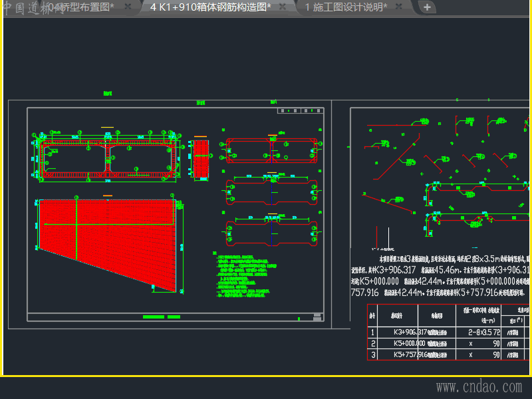Select the 4 K1+910箱体钢筋构造图 tab
532x399 pixels.
pyautogui.click(x=210, y=7)
